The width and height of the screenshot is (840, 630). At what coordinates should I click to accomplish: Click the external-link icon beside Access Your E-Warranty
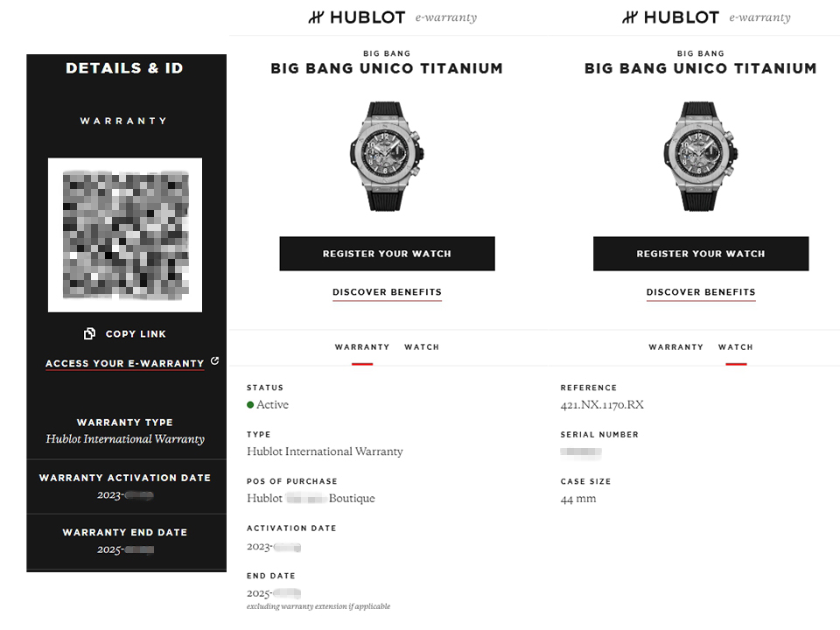(x=215, y=360)
